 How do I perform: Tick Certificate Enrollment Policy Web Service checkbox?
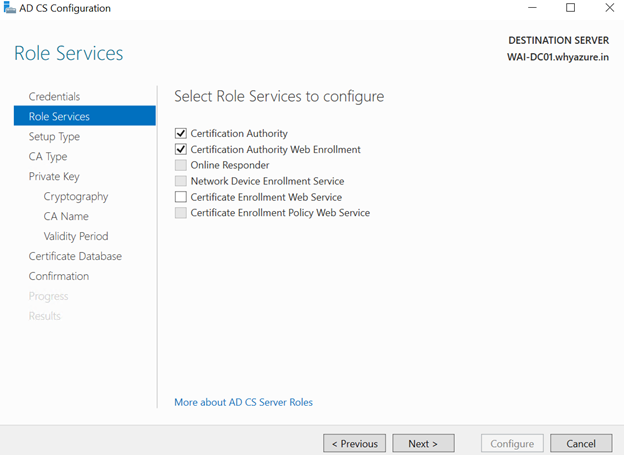[181, 213]
